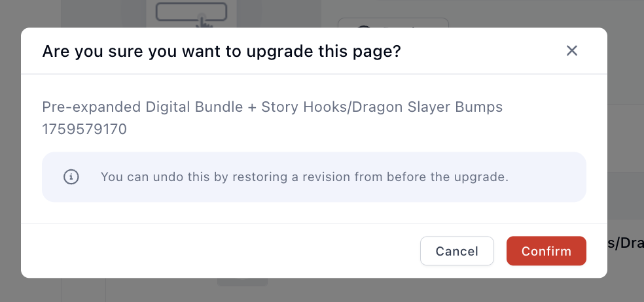Viewport: 644px width, 302px height.
Task: Click the small gray bar below the dialog
Action: coord(242,282)
